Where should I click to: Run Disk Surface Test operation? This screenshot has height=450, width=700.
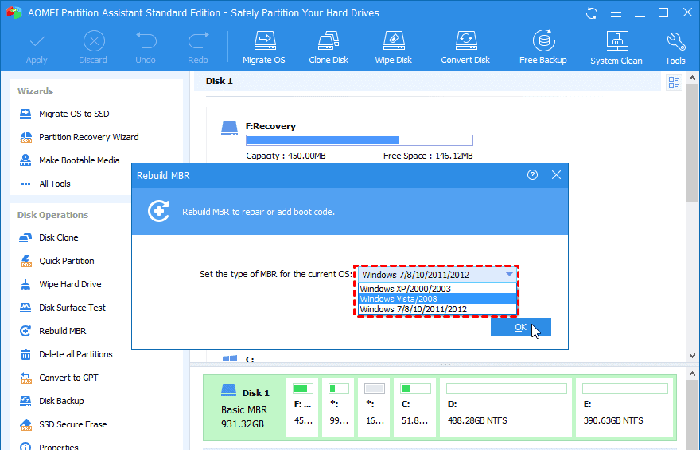point(63,308)
